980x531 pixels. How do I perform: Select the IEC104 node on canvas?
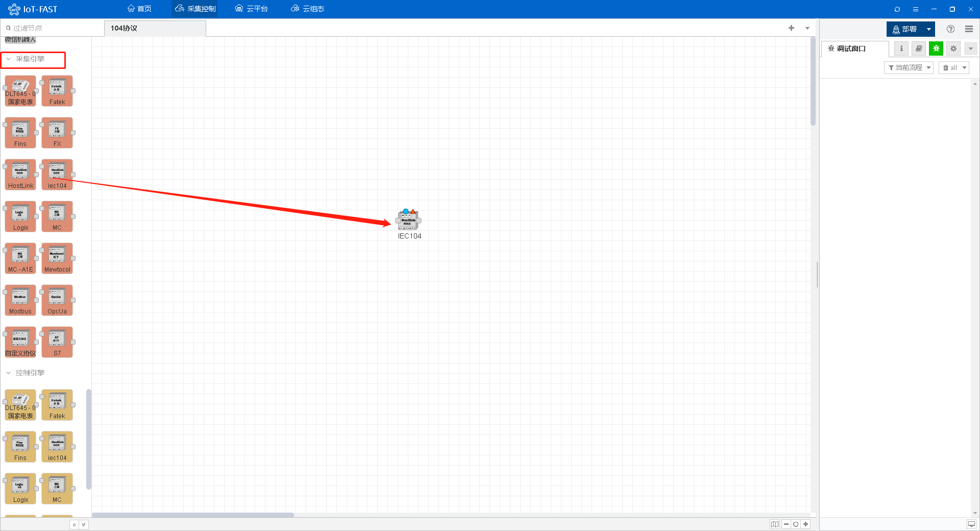coord(408,220)
